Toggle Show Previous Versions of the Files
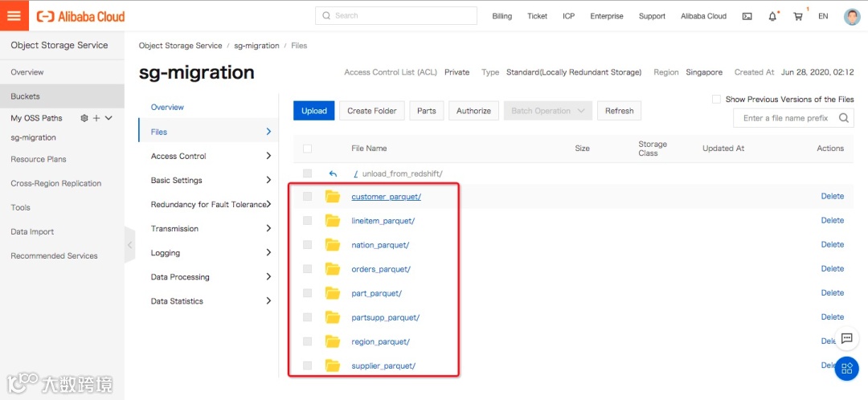The width and height of the screenshot is (868, 400). 716,100
